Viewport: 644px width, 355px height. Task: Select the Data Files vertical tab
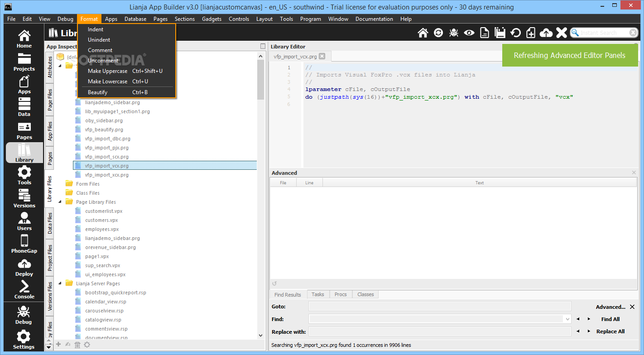pyautogui.click(x=50, y=223)
